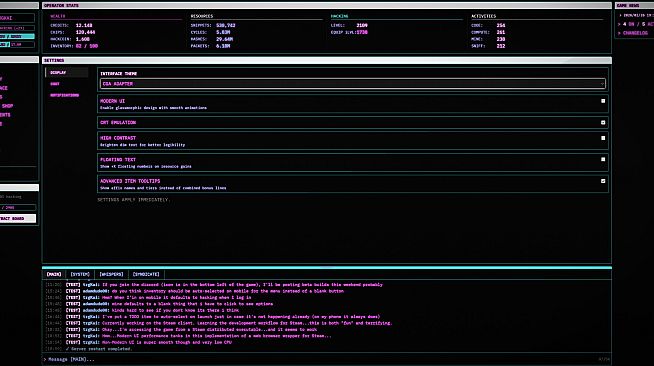Open the settings category listed under Display
The height and width of the screenshot is (366, 654).
55,84
